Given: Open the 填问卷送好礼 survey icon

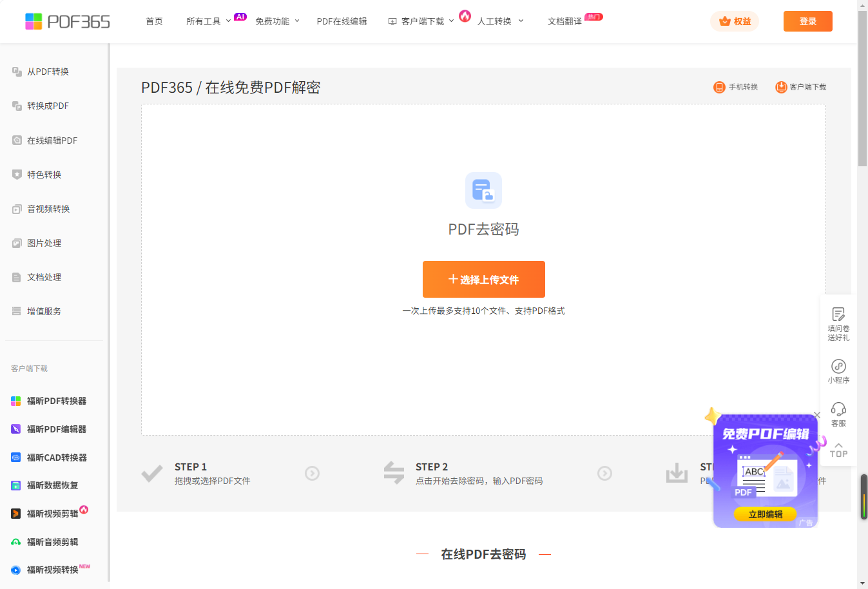Looking at the screenshot, I should click(838, 314).
